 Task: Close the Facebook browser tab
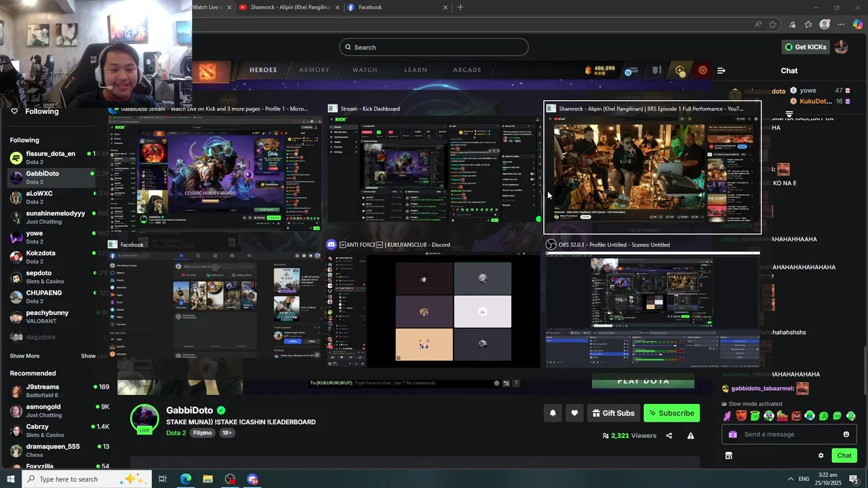coord(446,7)
